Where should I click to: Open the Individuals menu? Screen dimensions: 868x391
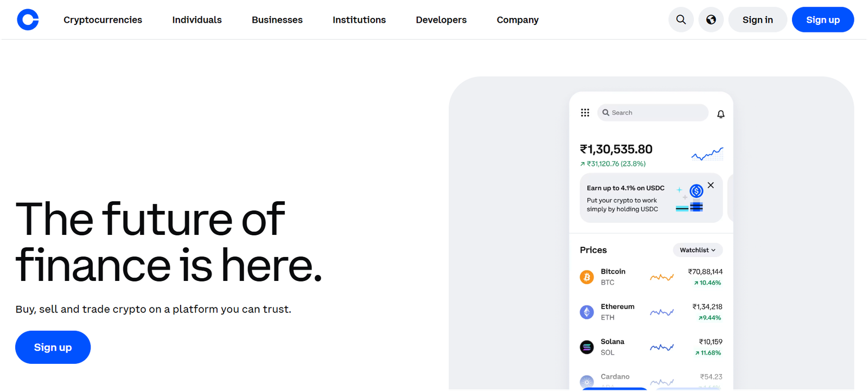(196, 20)
